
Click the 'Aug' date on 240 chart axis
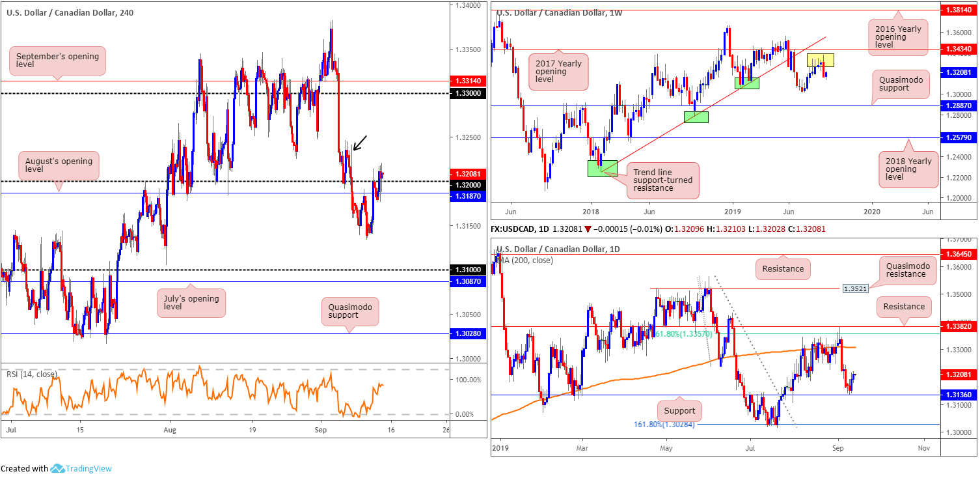coord(170,430)
